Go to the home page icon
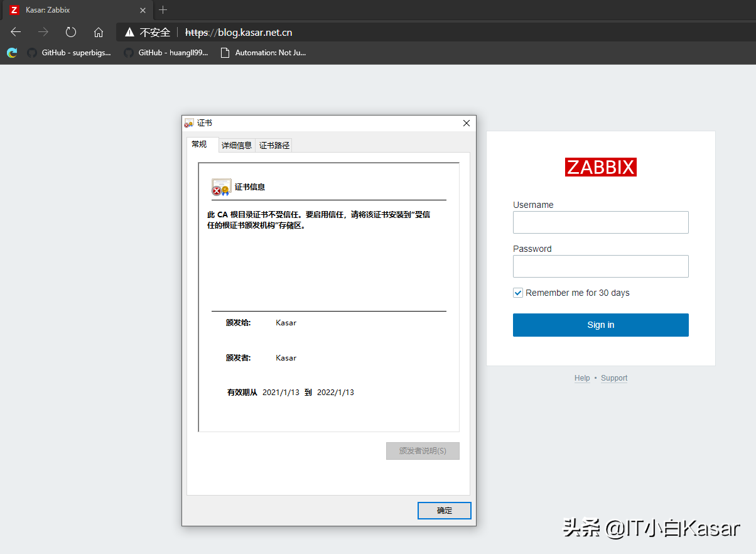 pos(99,32)
